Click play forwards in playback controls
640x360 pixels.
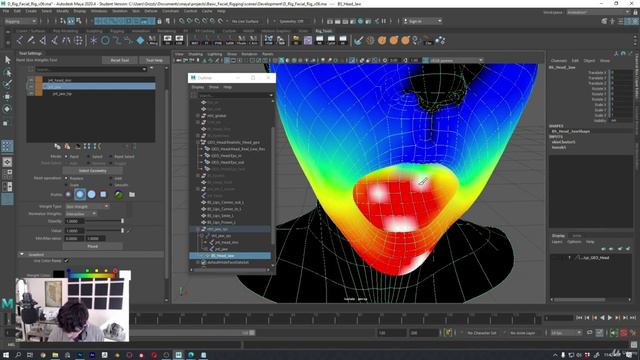[610, 318]
